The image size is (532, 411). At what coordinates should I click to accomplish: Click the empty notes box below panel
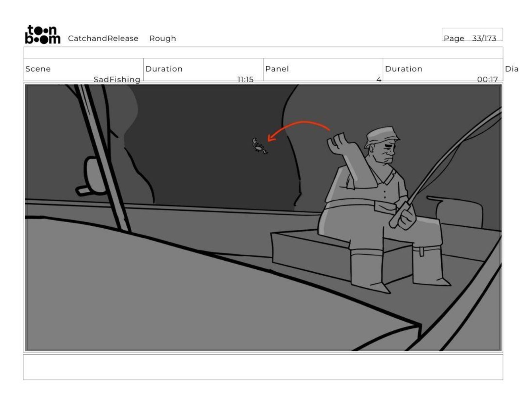[263, 367]
